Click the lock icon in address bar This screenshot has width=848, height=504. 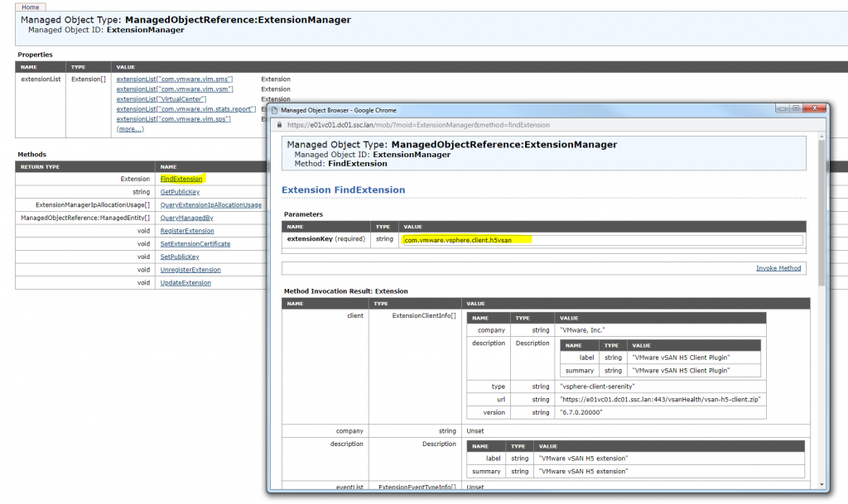280,125
